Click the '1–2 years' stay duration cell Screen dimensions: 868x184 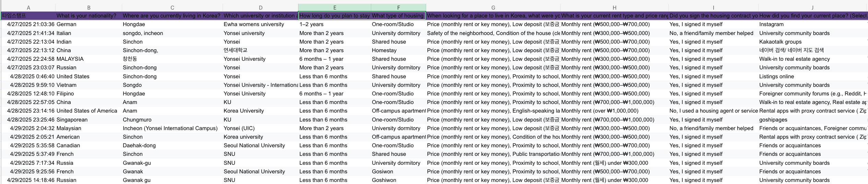[312, 24]
